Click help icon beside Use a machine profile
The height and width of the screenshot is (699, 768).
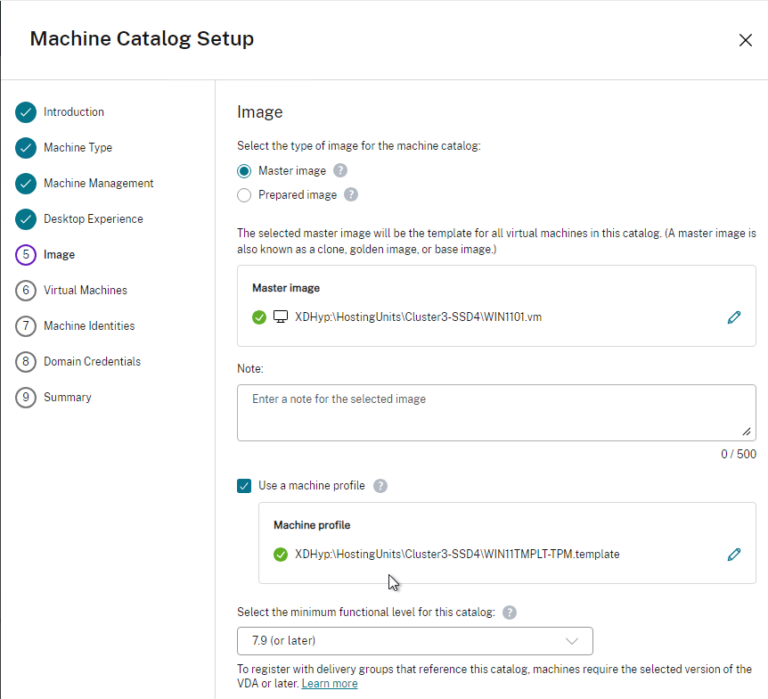[x=380, y=486]
